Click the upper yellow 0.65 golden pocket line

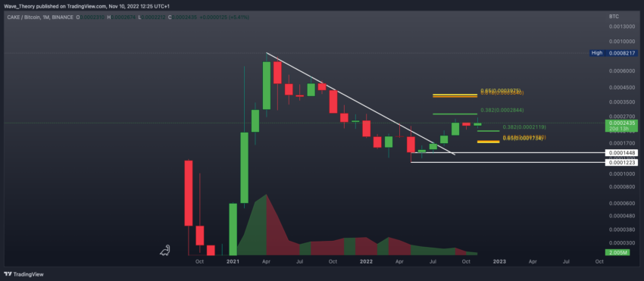pyautogui.click(x=455, y=95)
